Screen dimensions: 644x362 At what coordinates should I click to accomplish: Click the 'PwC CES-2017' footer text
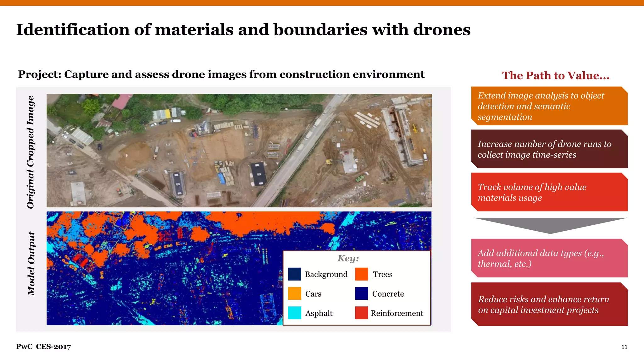tap(43, 347)
